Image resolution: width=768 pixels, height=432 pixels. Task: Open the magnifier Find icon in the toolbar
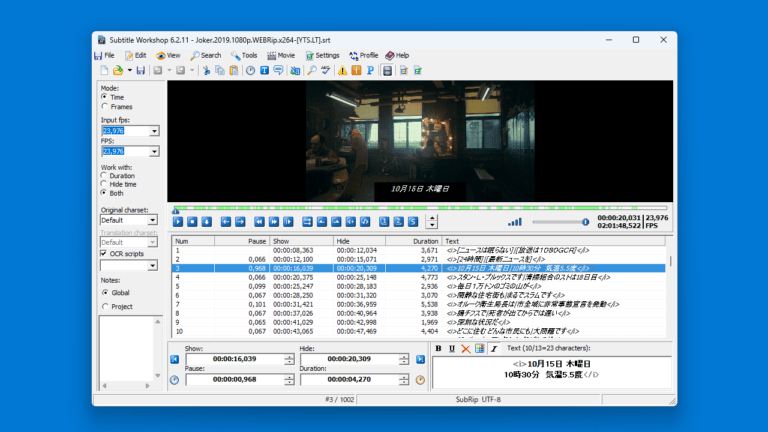coord(312,71)
